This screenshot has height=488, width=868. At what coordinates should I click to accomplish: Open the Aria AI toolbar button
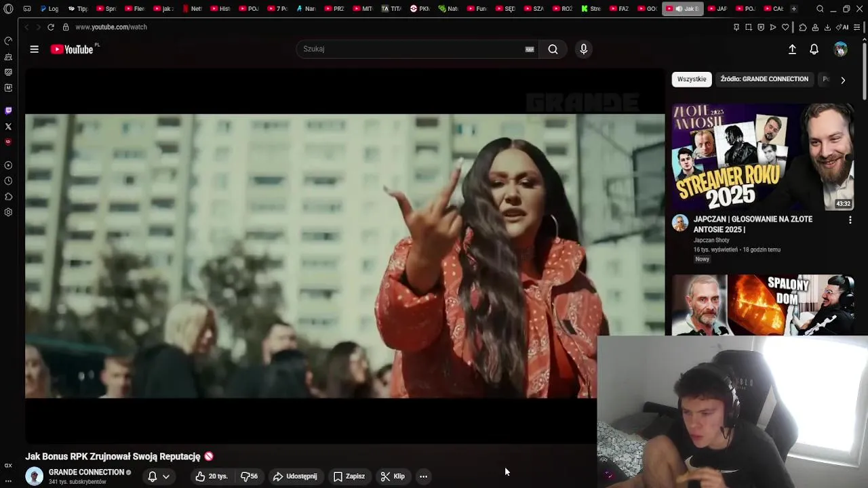coord(843,27)
